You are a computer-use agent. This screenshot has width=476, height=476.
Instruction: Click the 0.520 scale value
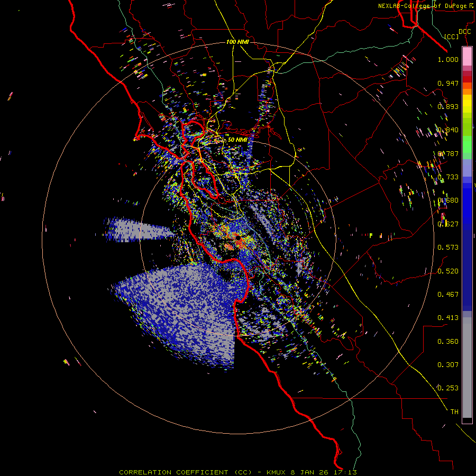click(x=448, y=271)
